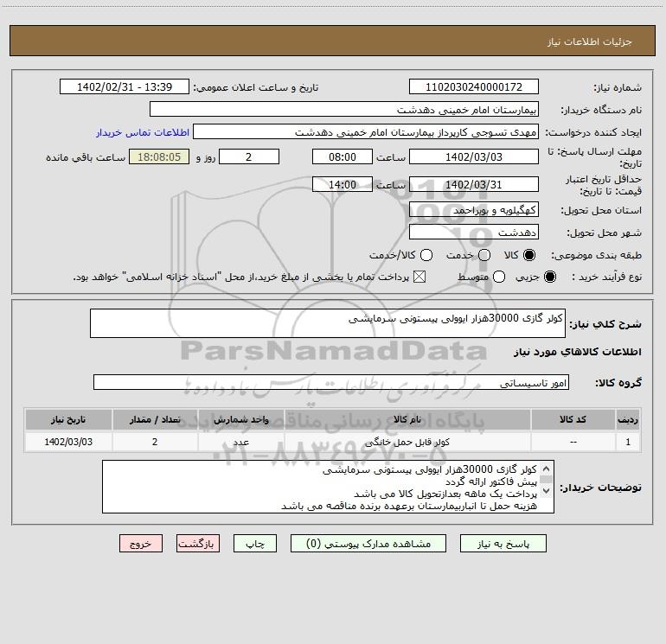Select the کالا radio button
Screen dimensions: 666x644
(x=529, y=255)
